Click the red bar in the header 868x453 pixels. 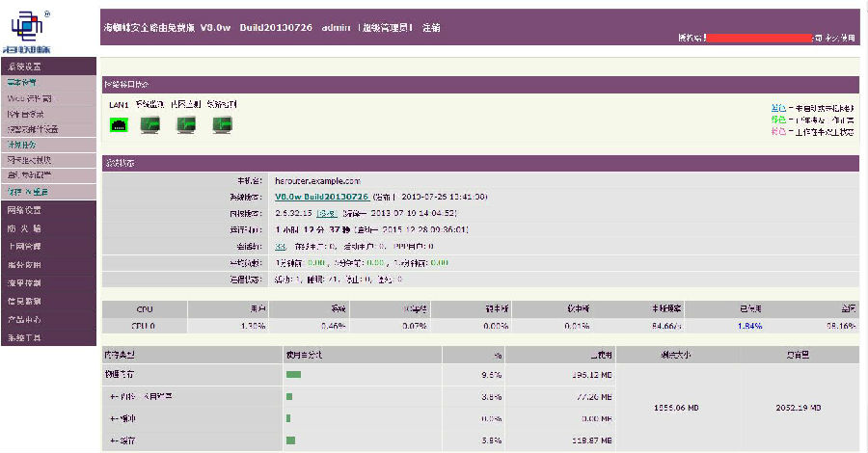(759, 38)
